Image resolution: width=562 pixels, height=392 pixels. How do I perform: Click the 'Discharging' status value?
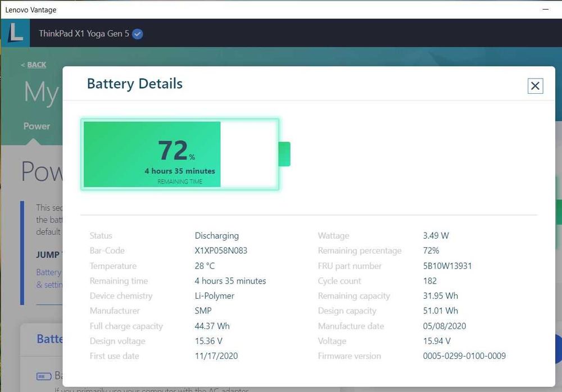(x=217, y=236)
